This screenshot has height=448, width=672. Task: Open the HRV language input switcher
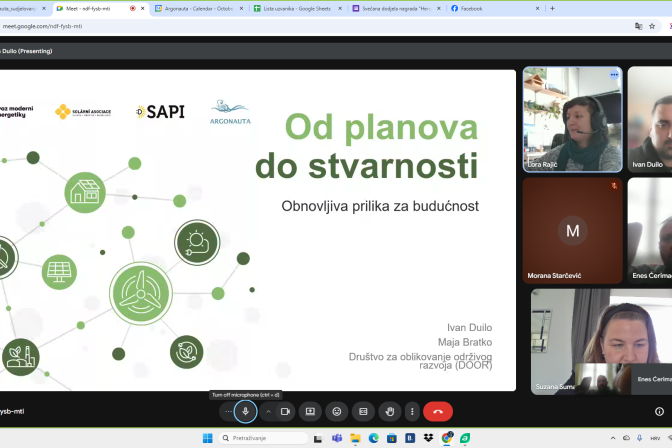[x=655, y=438]
